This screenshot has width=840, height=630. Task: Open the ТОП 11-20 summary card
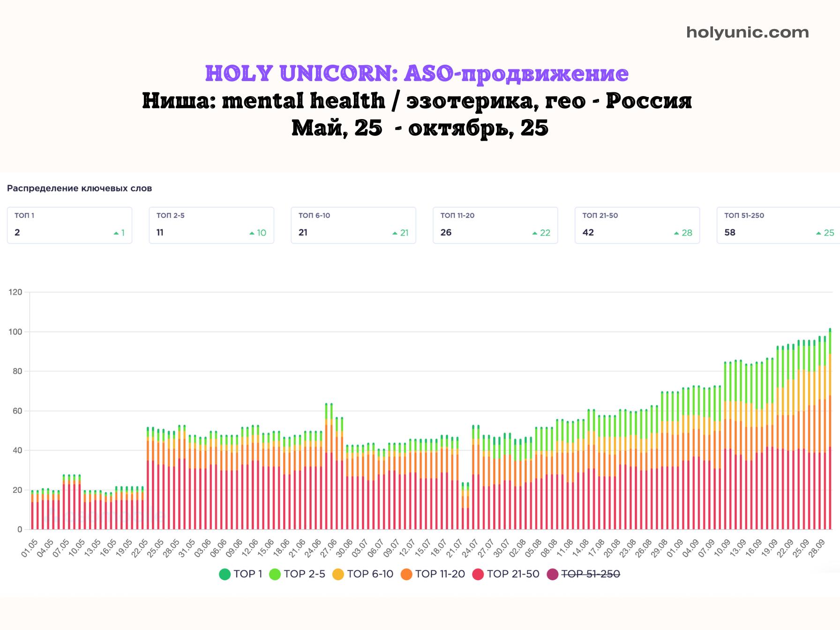pyautogui.click(x=495, y=225)
